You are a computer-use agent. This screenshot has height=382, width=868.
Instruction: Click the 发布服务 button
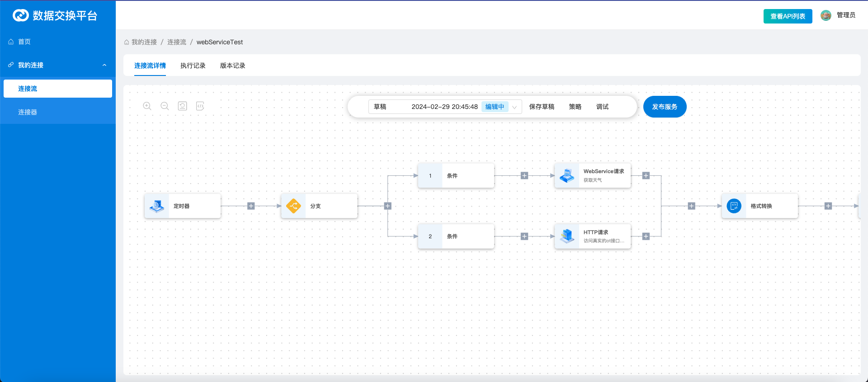click(665, 107)
